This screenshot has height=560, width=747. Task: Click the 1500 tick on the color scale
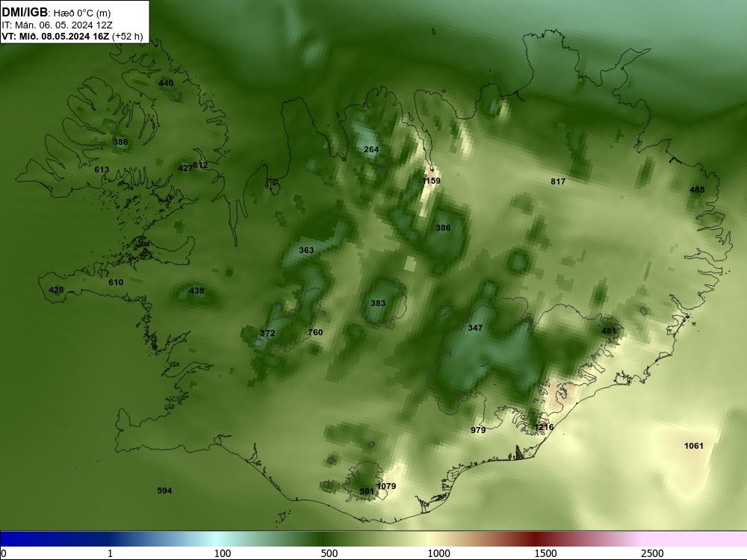(x=545, y=553)
